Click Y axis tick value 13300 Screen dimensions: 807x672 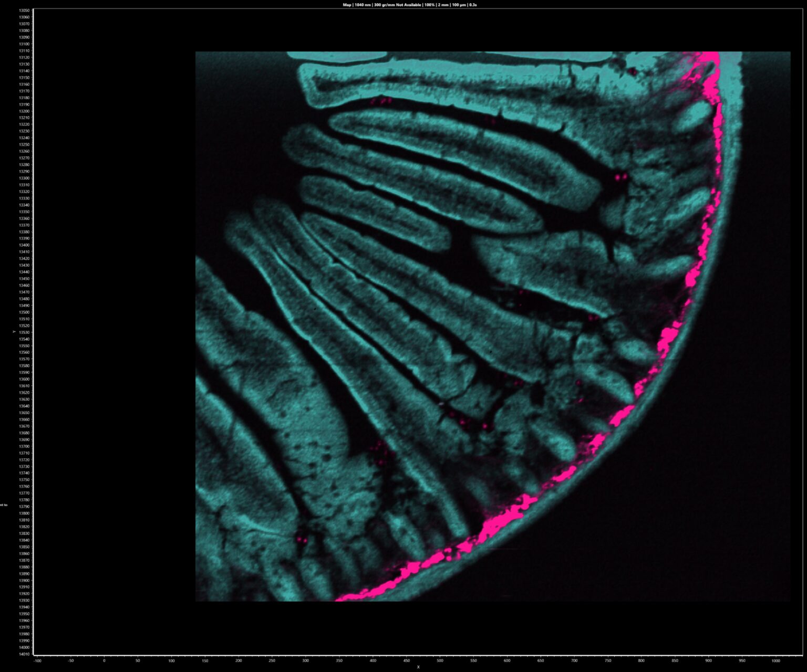click(24, 178)
